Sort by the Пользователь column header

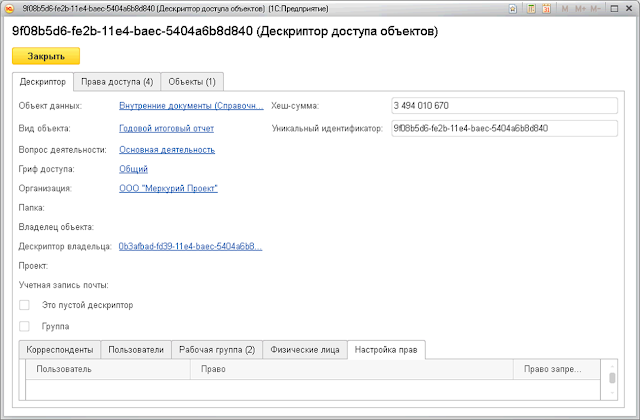coord(108,369)
